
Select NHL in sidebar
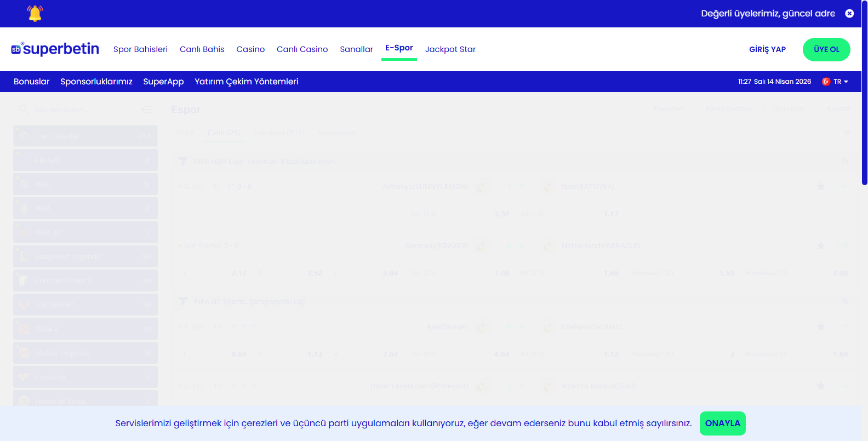[85, 184]
